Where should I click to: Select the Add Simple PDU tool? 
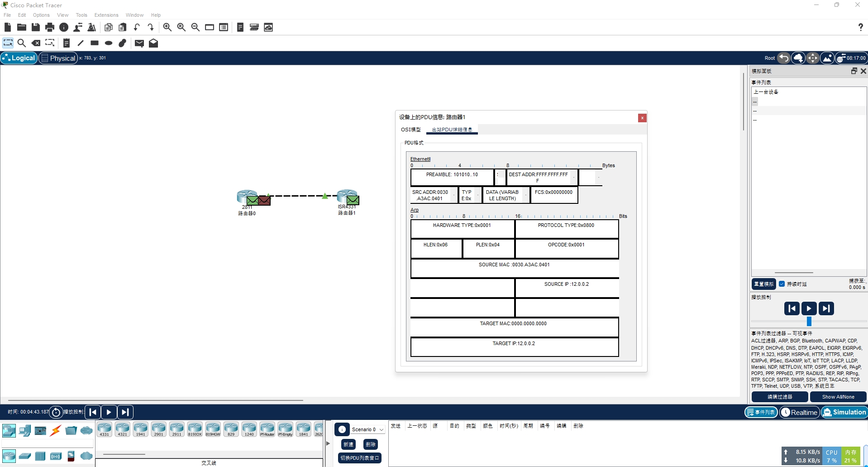pyautogui.click(x=139, y=43)
